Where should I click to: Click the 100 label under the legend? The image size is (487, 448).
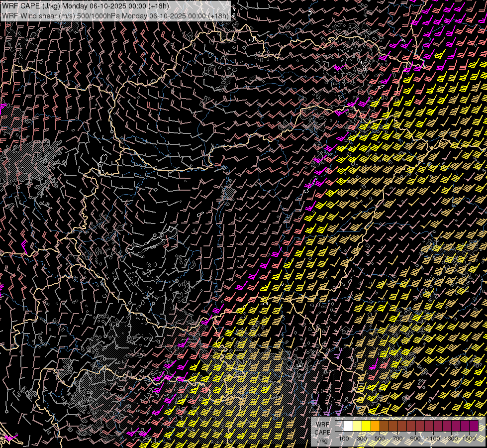[x=344, y=439]
